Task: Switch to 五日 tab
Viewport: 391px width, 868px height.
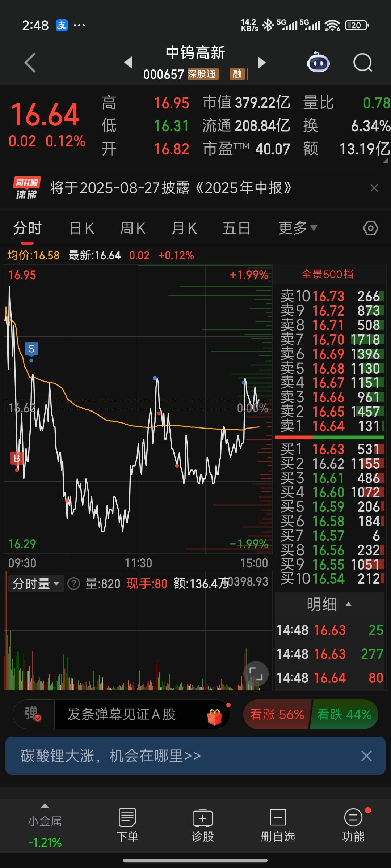Action: (236, 228)
